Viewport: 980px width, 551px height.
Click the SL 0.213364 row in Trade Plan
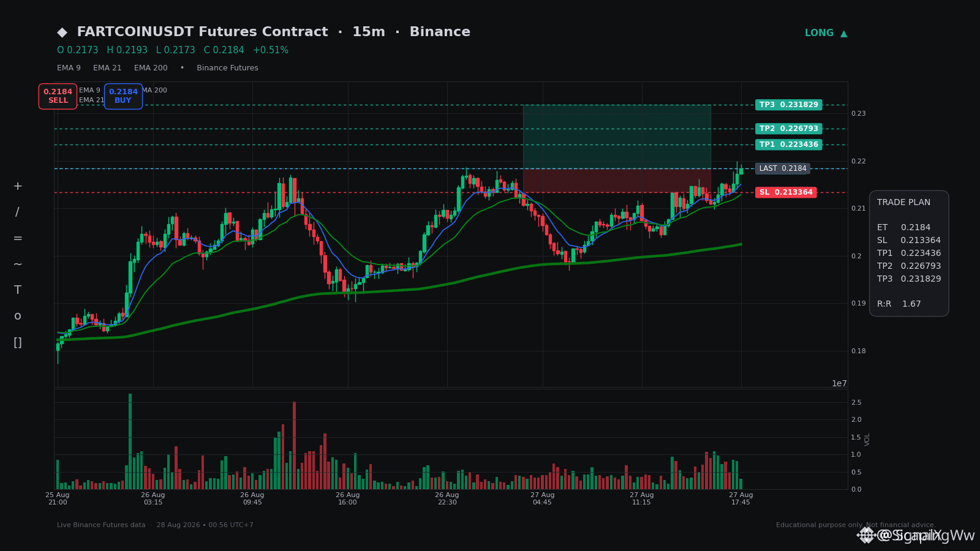[x=909, y=241]
